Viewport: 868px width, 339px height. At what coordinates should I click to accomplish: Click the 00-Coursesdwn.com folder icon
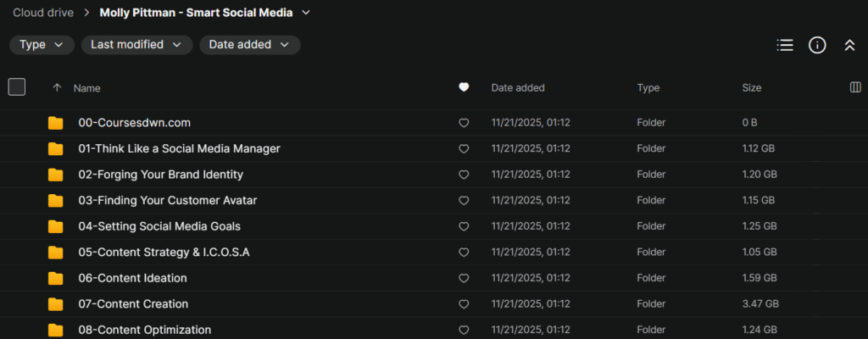tap(56, 123)
